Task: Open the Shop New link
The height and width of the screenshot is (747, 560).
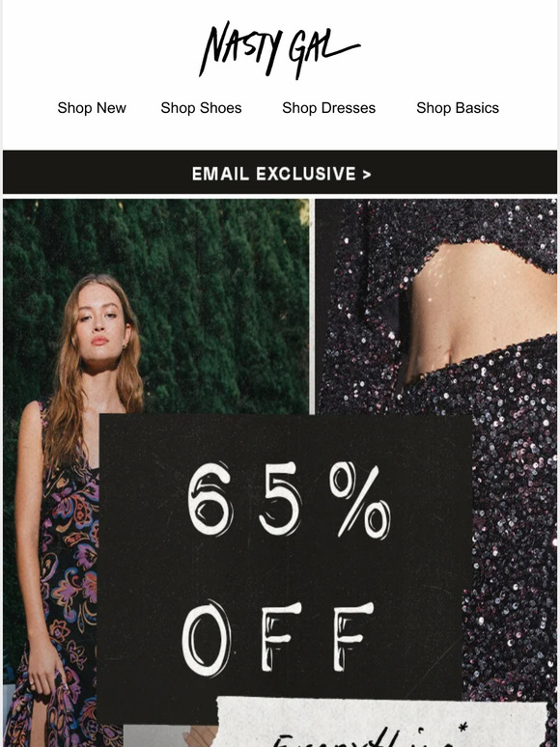Action: click(92, 108)
